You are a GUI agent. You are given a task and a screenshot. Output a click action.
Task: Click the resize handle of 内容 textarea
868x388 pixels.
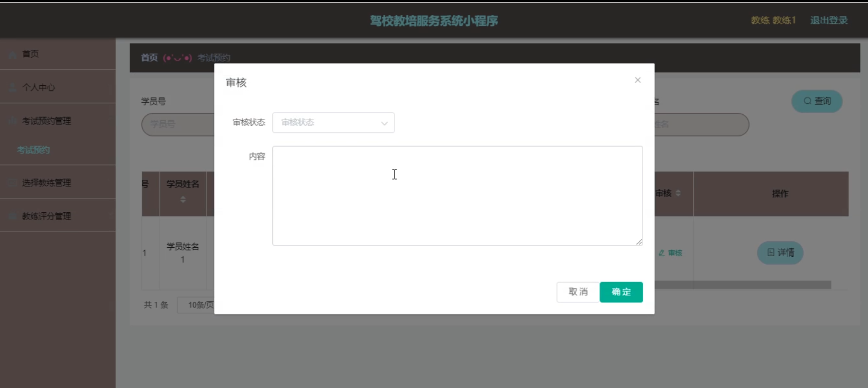tap(639, 242)
